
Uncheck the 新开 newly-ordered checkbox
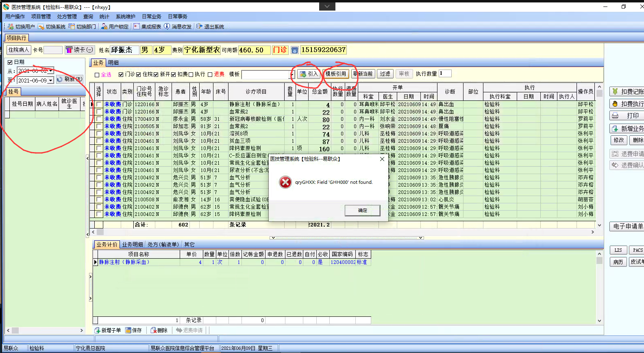[x=156, y=74]
